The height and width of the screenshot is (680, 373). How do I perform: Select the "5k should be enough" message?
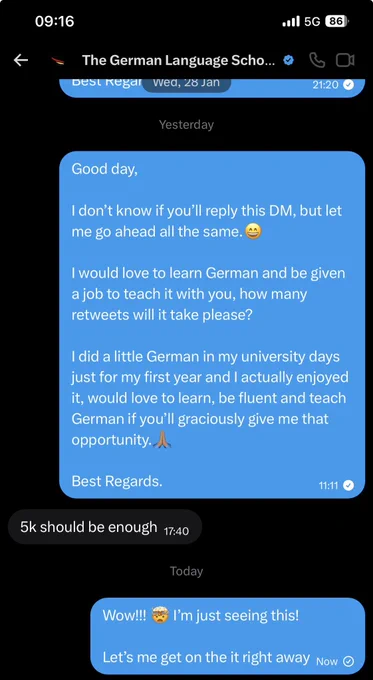click(x=105, y=526)
